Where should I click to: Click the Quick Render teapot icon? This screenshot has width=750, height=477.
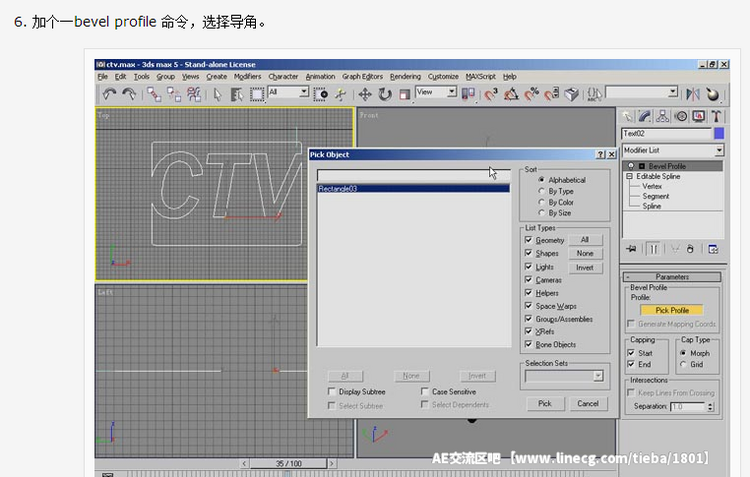pyautogui.click(x=712, y=94)
